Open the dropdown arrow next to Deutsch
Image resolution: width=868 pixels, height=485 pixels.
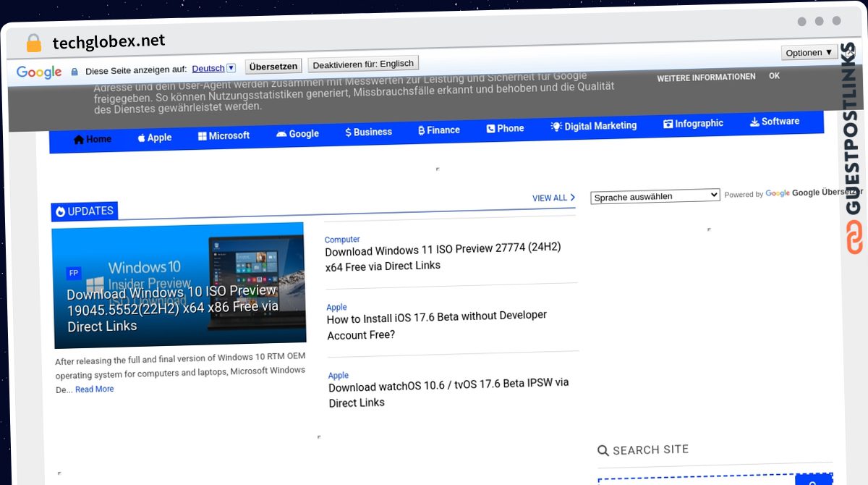coord(231,68)
